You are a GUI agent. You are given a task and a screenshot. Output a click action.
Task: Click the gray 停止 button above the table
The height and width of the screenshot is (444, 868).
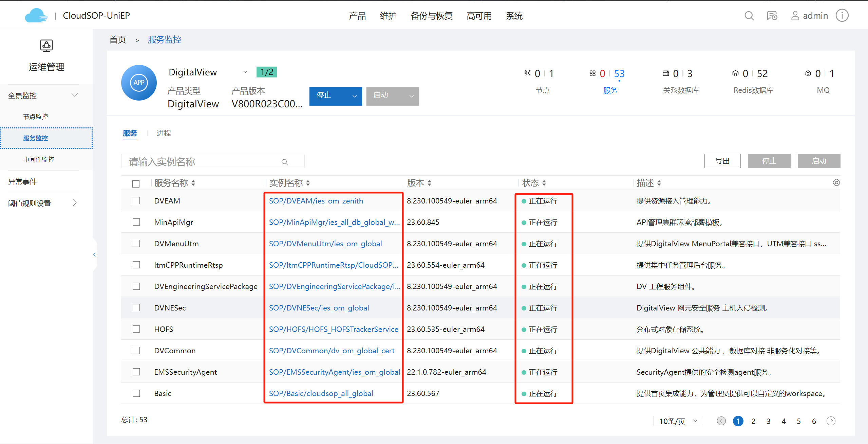coord(769,161)
